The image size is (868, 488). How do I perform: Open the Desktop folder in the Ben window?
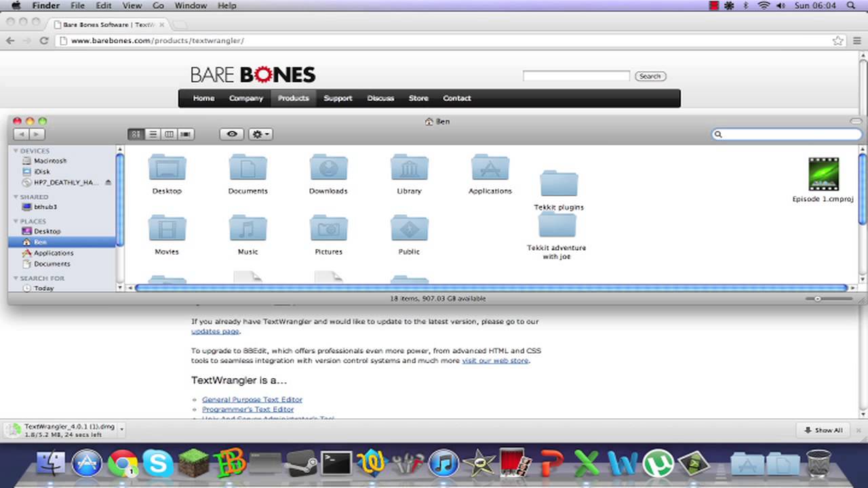167,174
